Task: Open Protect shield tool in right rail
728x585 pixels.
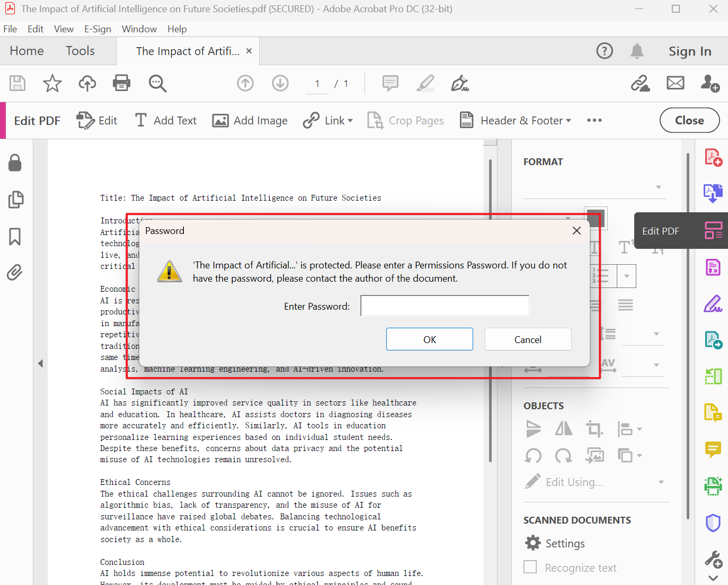Action: [x=713, y=523]
